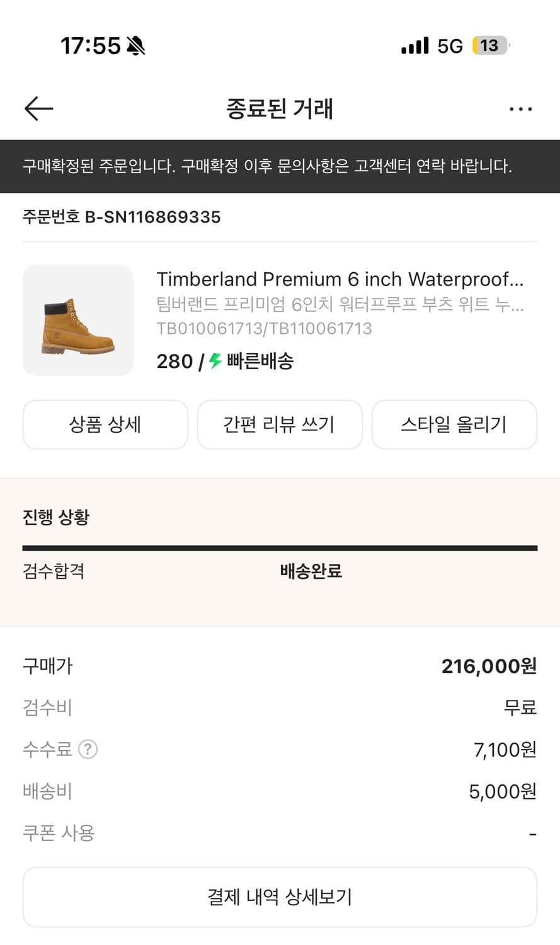
Task: Open the three-dot more options menu
Action: [x=520, y=109]
